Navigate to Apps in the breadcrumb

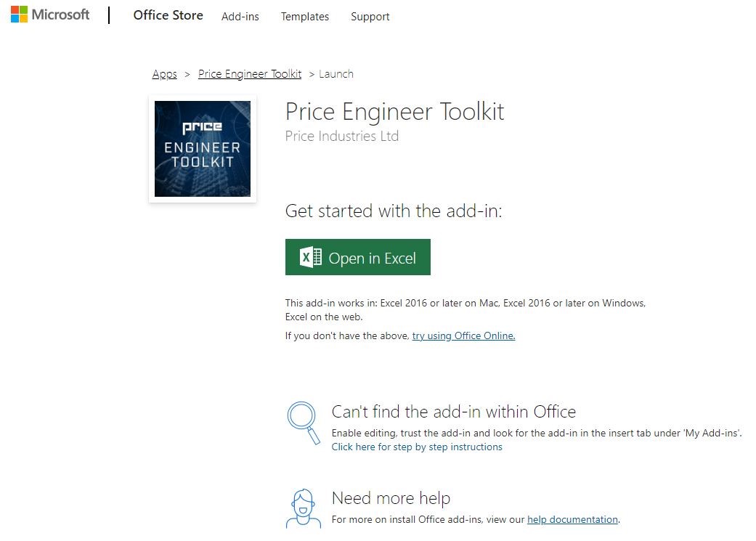coord(165,74)
